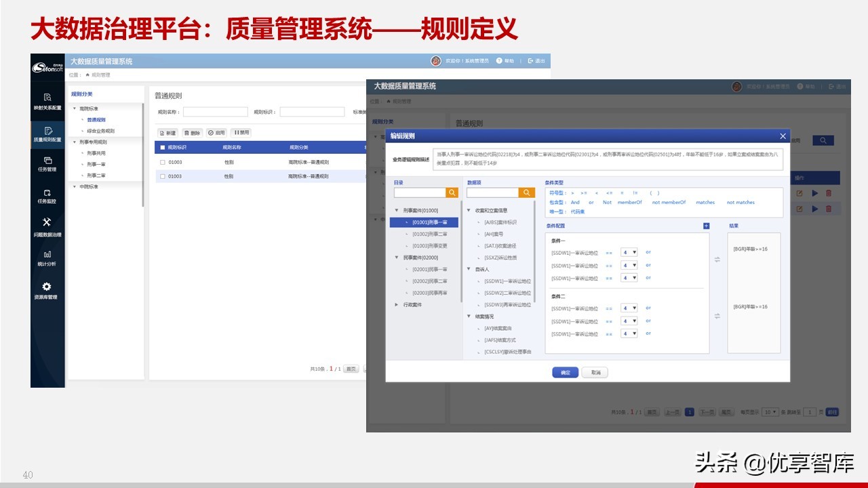Screen dimensions: 868x488
Task: Open 资源库管理 gear in the sidebar
Action: click(47, 291)
